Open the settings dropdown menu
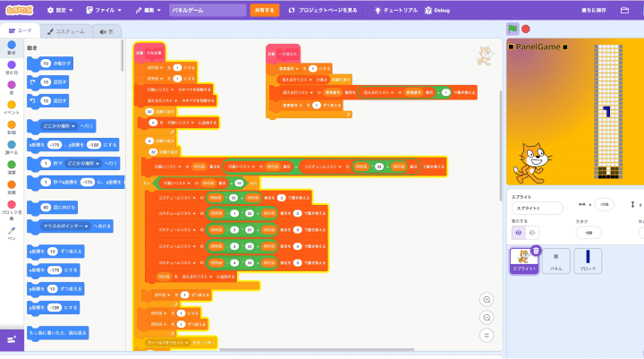Image resolution: width=644 pixels, height=359 pixels. point(60,10)
